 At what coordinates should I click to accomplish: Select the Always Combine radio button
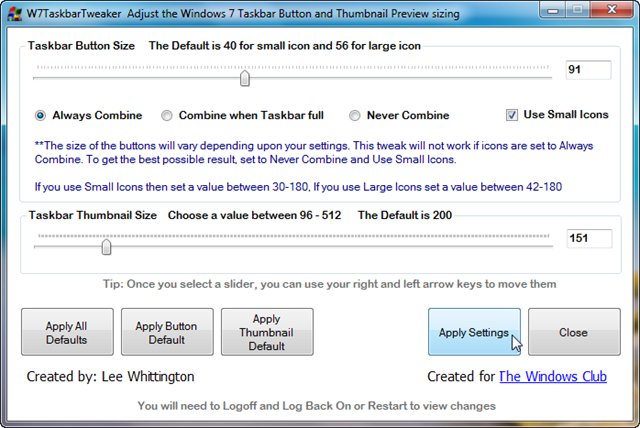point(41,115)
